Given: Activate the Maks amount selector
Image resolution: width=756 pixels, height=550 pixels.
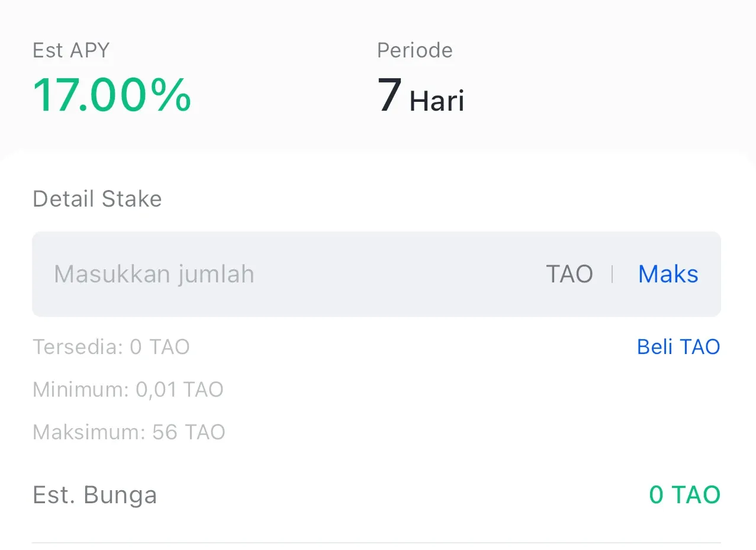Looking at the screenshot, I should (667, 274).
